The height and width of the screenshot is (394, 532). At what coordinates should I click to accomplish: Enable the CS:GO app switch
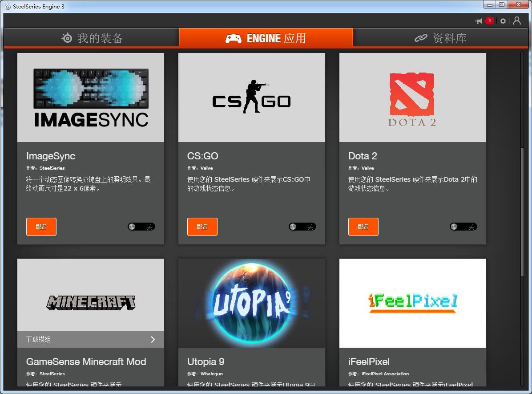coord(302,227)
